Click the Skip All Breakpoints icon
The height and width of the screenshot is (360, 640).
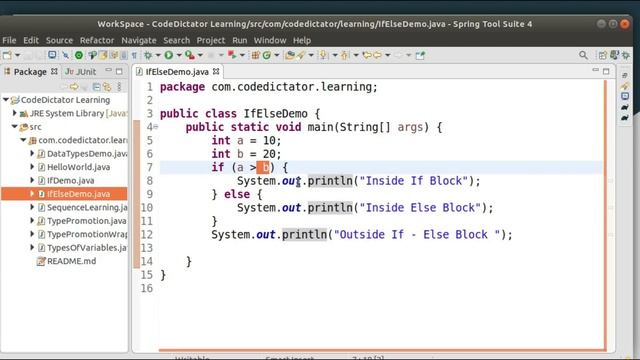[66, 55]
